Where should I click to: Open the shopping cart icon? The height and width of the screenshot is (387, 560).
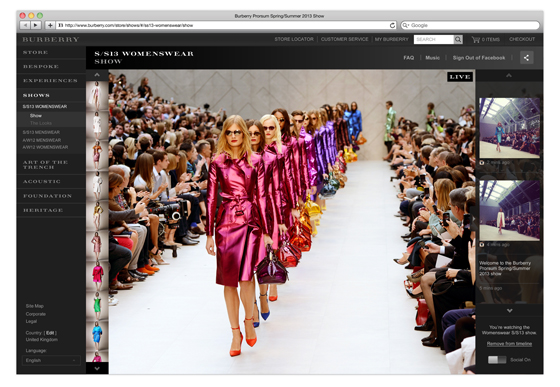click(476, 39)
